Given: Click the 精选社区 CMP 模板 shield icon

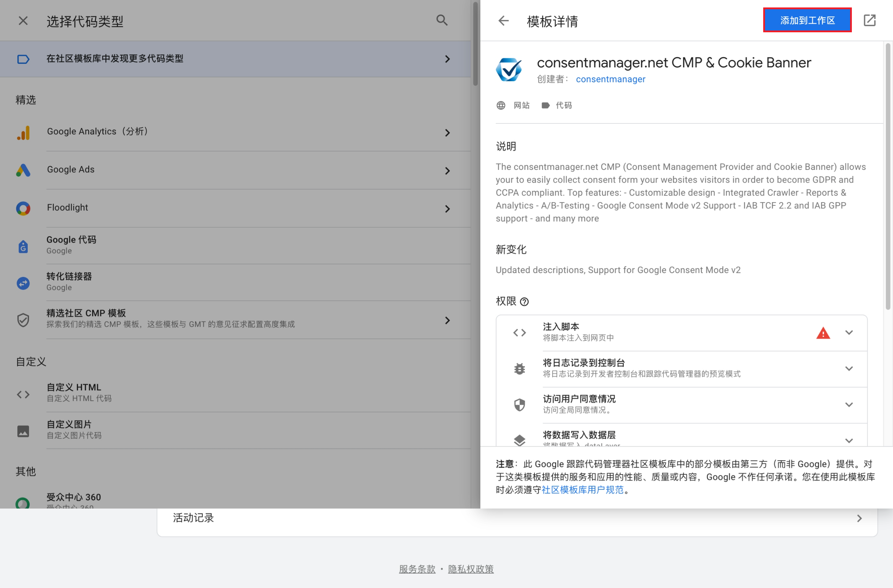Looking at the screenshot, I should [23, 320].
